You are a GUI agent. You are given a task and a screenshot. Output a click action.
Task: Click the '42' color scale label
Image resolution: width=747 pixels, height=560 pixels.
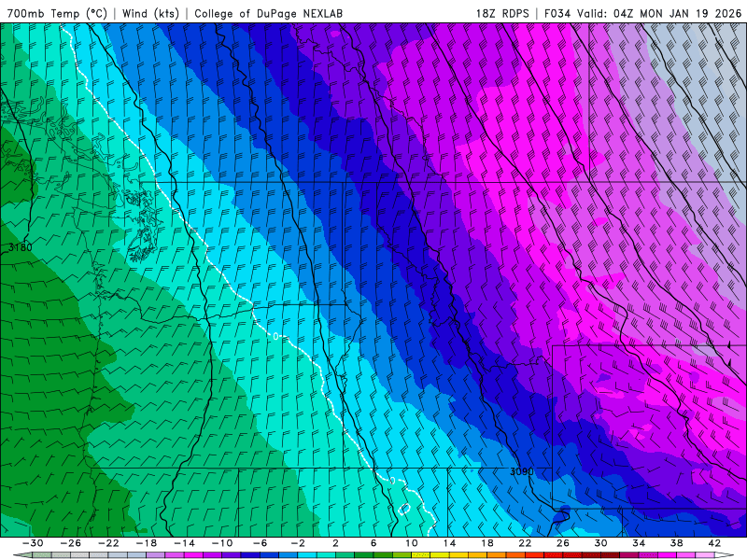tap(714, 543)
